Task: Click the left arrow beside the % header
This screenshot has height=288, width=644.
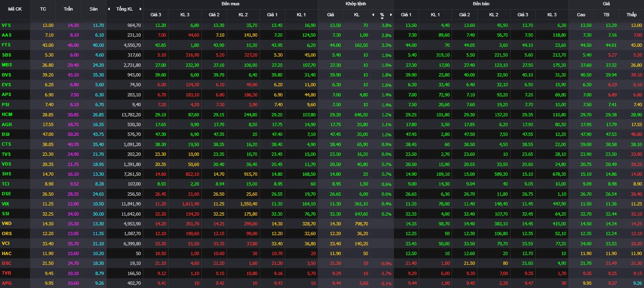Action: click(373, 15)
